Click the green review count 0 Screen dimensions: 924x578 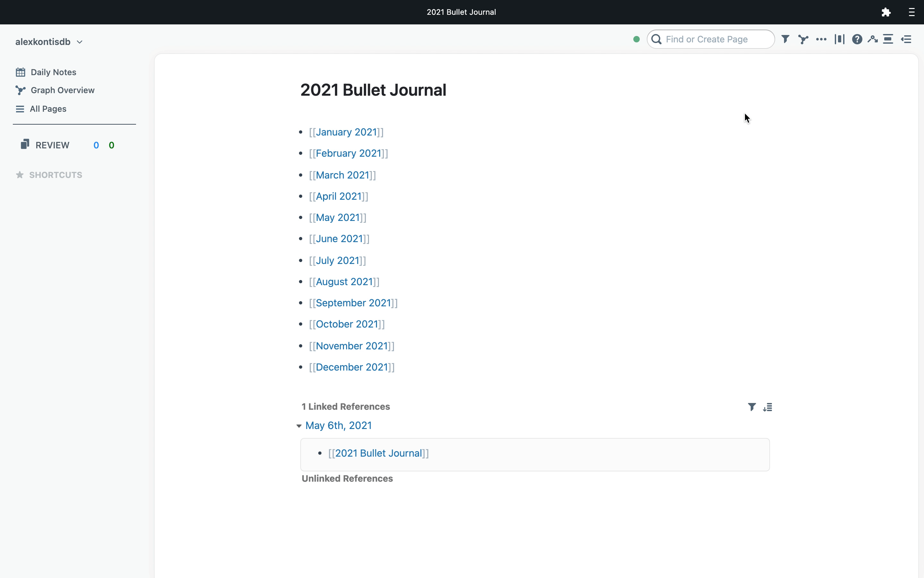point(112,145)
